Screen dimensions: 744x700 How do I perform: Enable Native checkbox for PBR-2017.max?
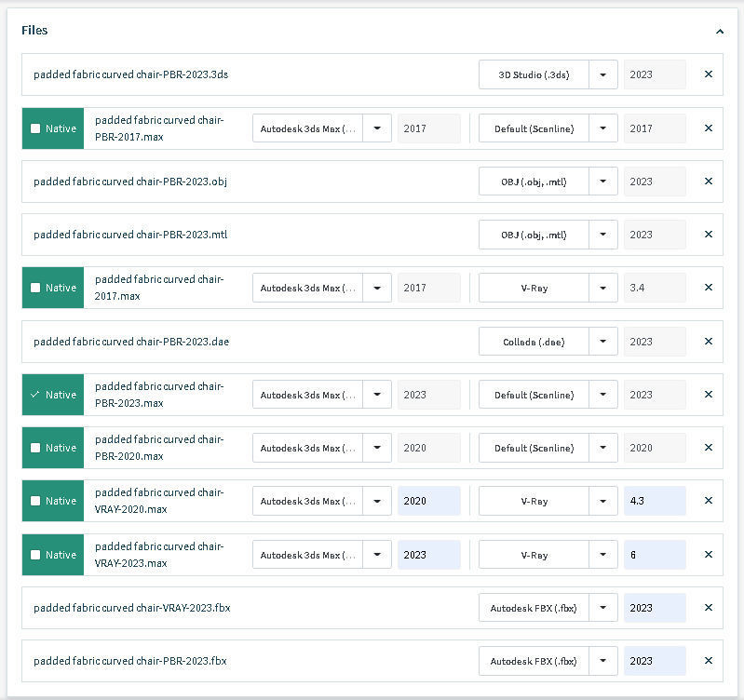click(x=35, y=128)
